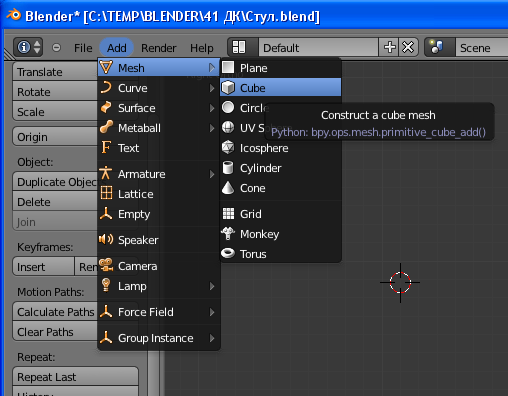Select Empty in the Add menu
Image resolution: width=508 pixels, height=396 pixels.
pos(159,214)
